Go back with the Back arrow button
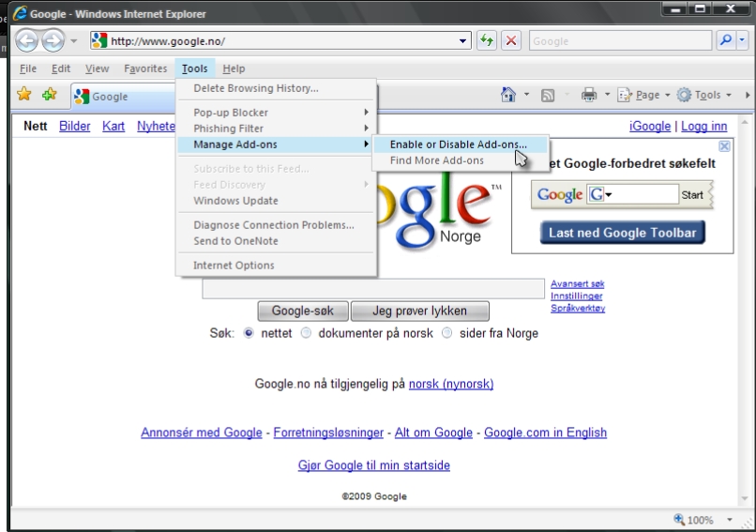The image size is (756, 532). click(x=26, y=40)
